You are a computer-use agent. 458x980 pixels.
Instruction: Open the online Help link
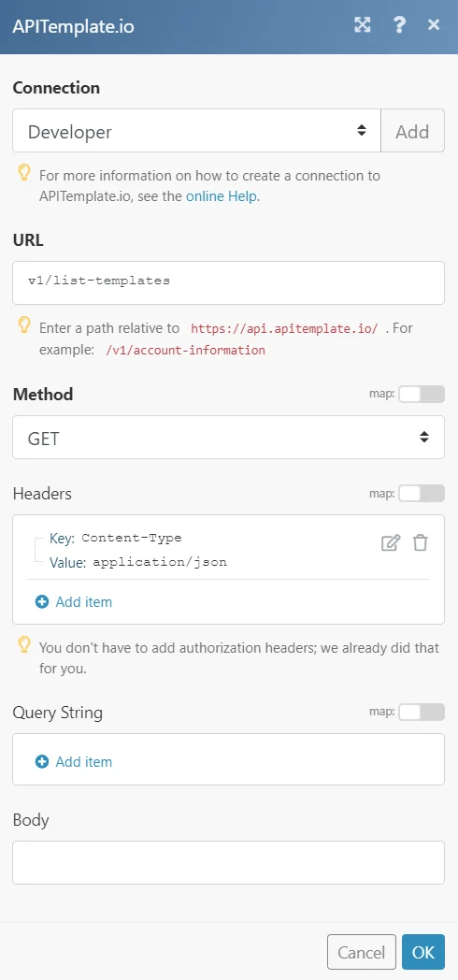[x=222, y=196]
